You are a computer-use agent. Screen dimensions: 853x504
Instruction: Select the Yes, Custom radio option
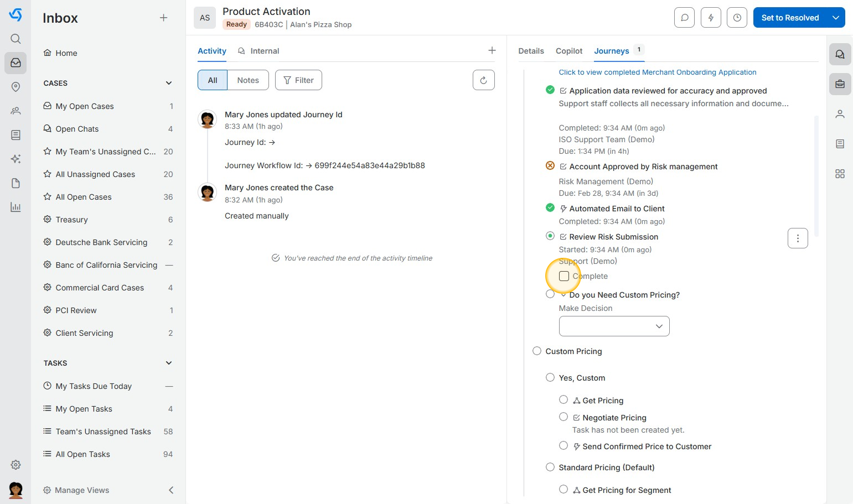pos(550,377)
